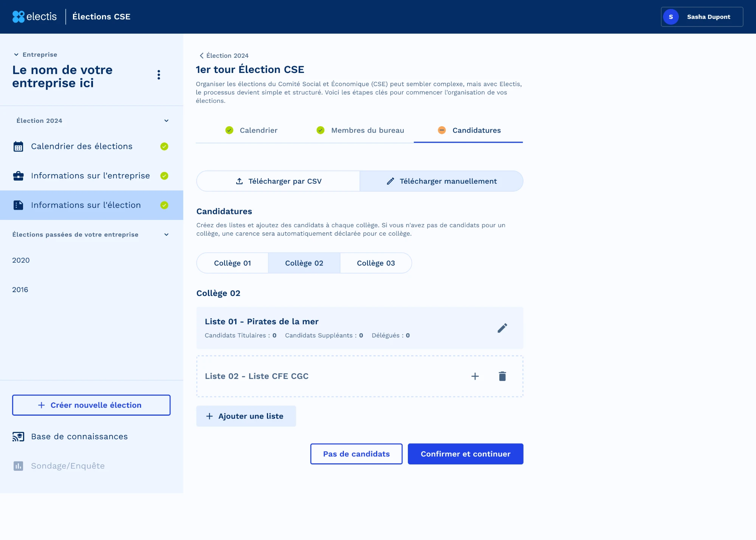Screen dimensions: 756x540
Task: Click Pas de candidats button
Action: click(356, 454)
